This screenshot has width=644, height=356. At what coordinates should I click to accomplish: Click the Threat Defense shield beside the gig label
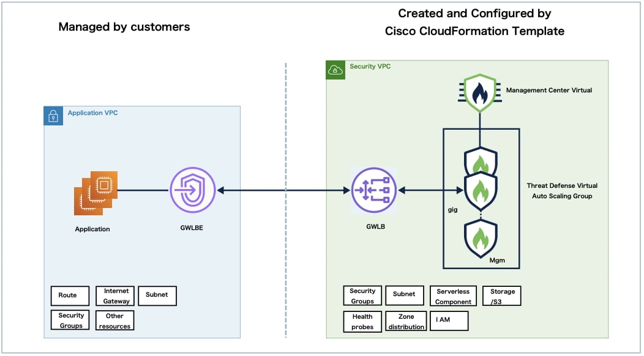click(x=481, y=191)
